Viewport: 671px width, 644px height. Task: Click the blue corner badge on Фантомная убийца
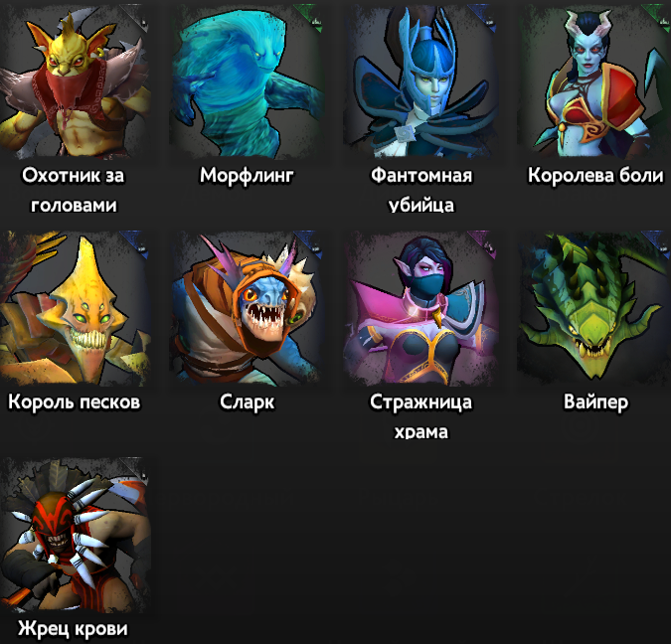point(485,17)
